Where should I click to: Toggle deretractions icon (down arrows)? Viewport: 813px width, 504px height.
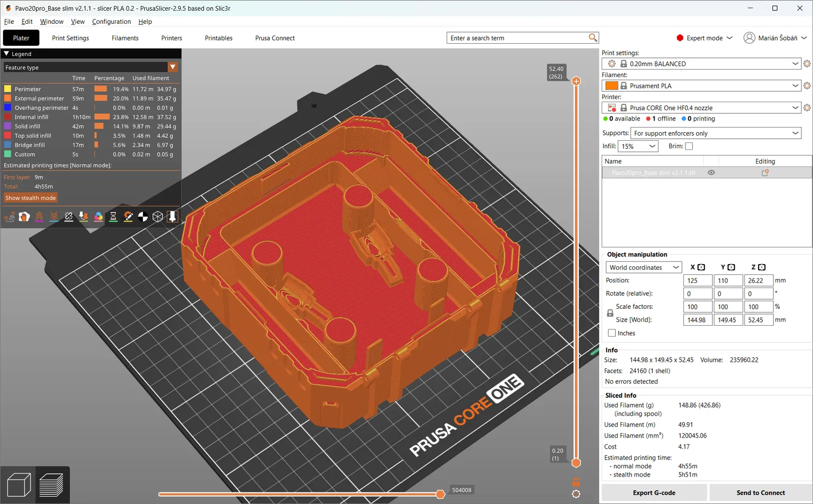54,217
